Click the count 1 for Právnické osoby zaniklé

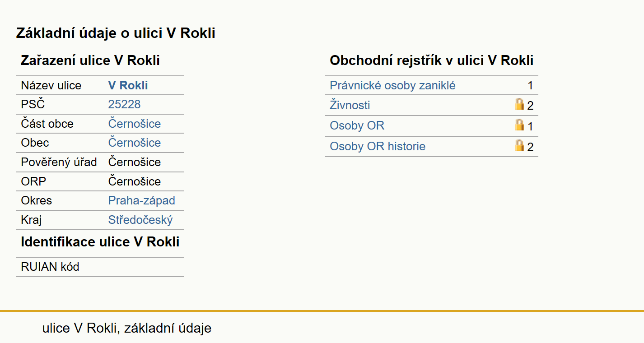click(x=530, y=86)
